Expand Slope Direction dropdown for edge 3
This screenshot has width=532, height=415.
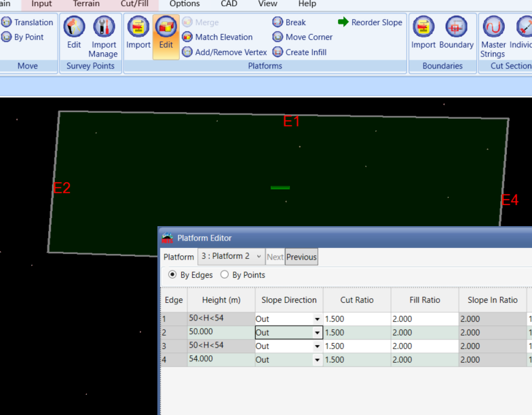[x=317, y=346]
